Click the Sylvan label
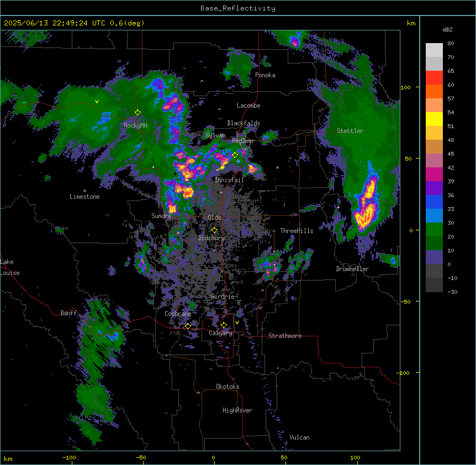Viewport: 476px width, 465px height. (x=215, y=135)
